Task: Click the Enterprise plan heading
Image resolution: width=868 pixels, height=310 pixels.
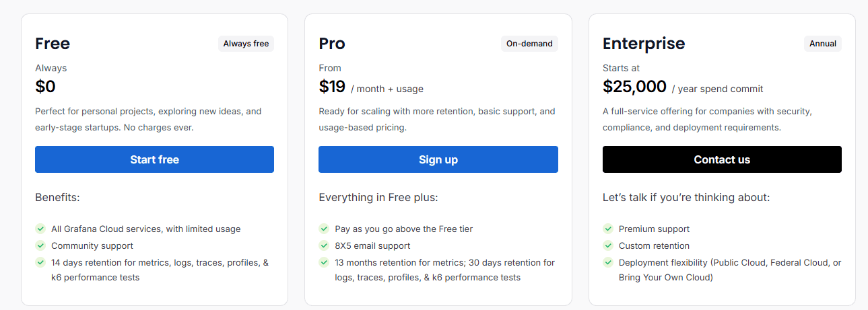Action: [643, 44]
